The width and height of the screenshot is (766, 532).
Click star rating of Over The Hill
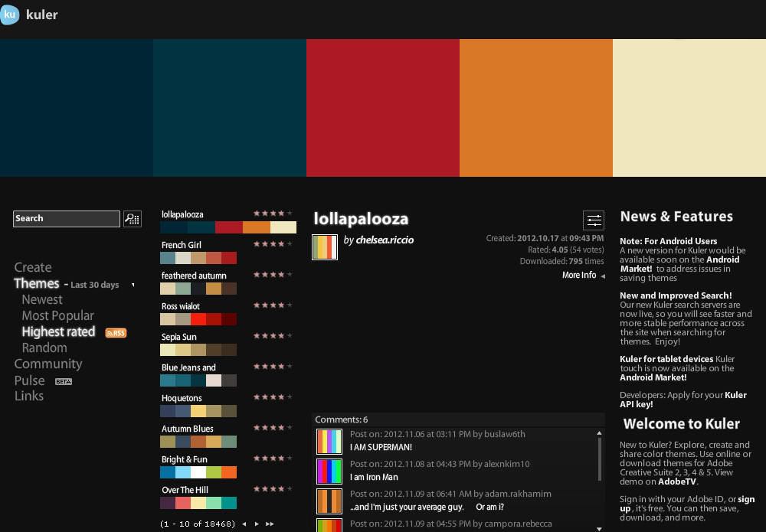(273, 488)
